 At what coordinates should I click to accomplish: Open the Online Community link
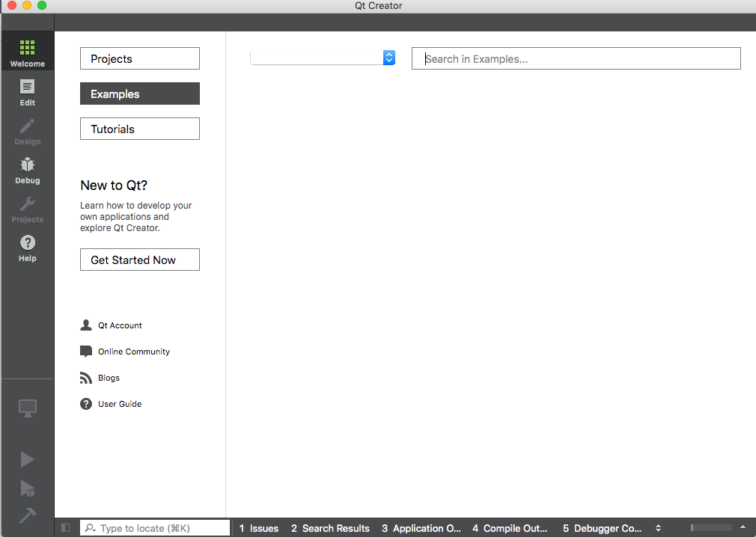pos(134,352)
